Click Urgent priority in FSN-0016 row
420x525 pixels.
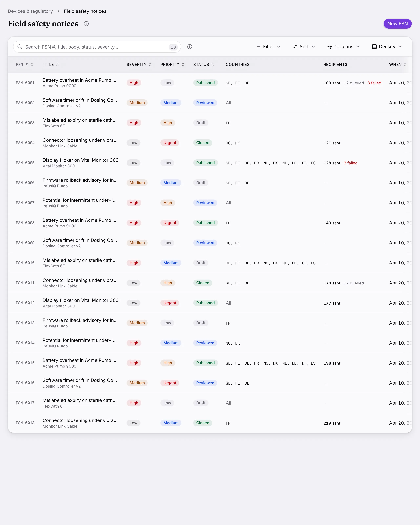(170, 383)
